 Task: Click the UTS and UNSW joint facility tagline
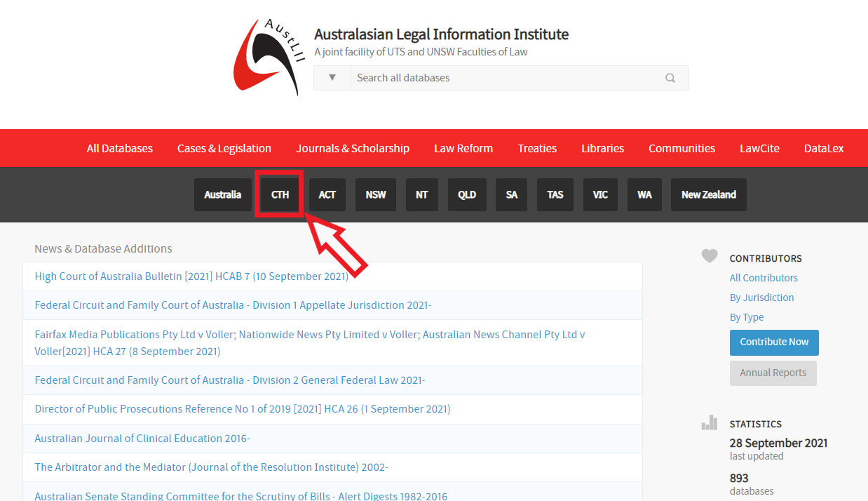click(421, 52)
